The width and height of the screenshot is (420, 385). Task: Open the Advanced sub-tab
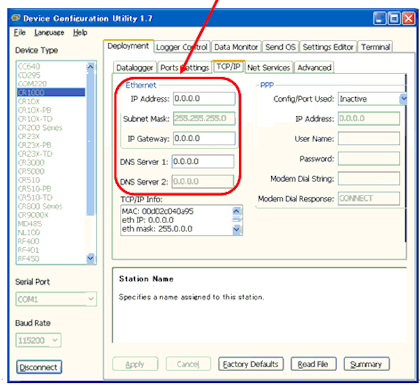314,68
